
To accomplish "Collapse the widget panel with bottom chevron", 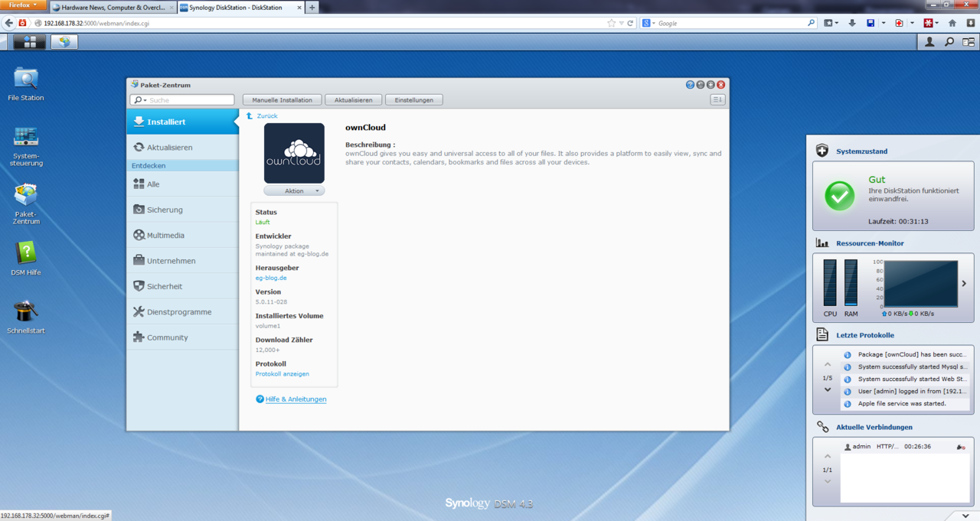I will click(x=965, y=516).
